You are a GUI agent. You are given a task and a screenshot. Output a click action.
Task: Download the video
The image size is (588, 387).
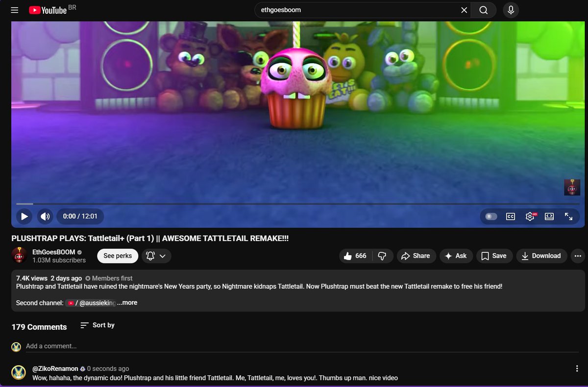pyautogui.click(x=541, y=256)
